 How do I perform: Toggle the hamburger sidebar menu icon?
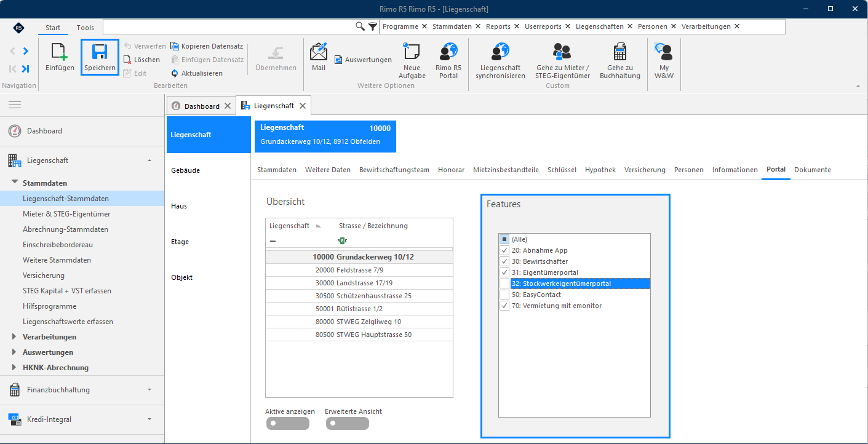point(15,106)
